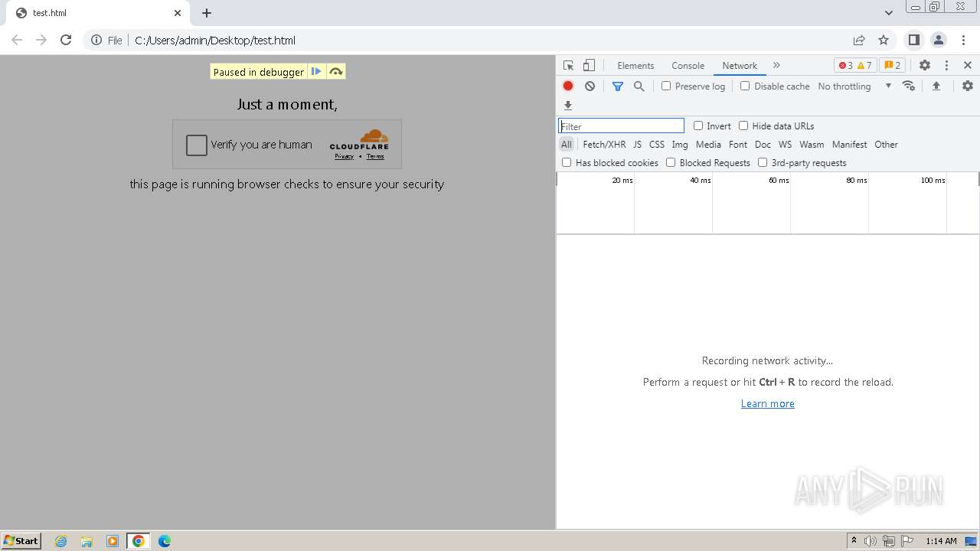Filter requests by Img
This screenshot has width=980, height=551.
(x=680, y=144)
